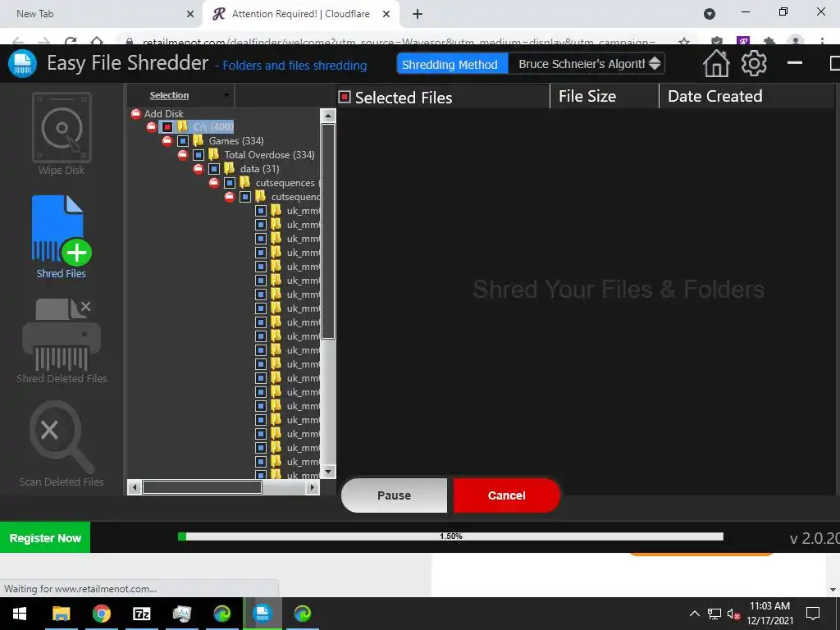Collapse the data (31) tree node
This screenshot has height=630, width=840.
click(199, 169)
